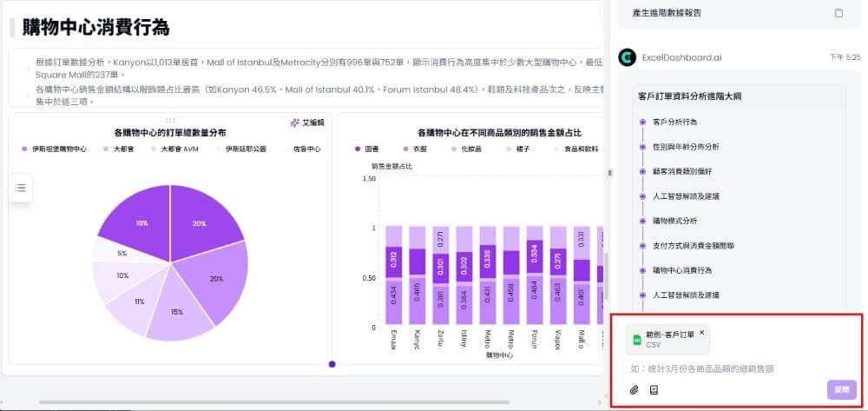This screenshot has height=411, width=868.
Task: Click the side panel divider grip handle
Action: 610,173
